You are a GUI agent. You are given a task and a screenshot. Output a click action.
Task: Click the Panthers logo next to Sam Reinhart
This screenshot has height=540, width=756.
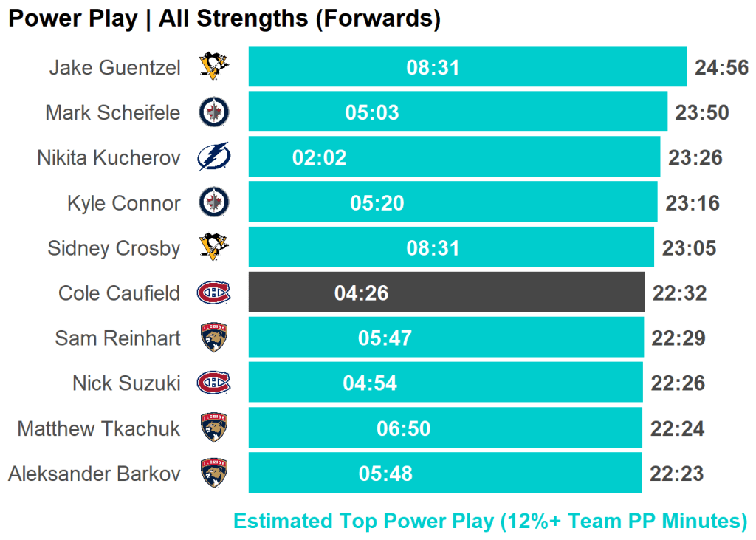214,338
